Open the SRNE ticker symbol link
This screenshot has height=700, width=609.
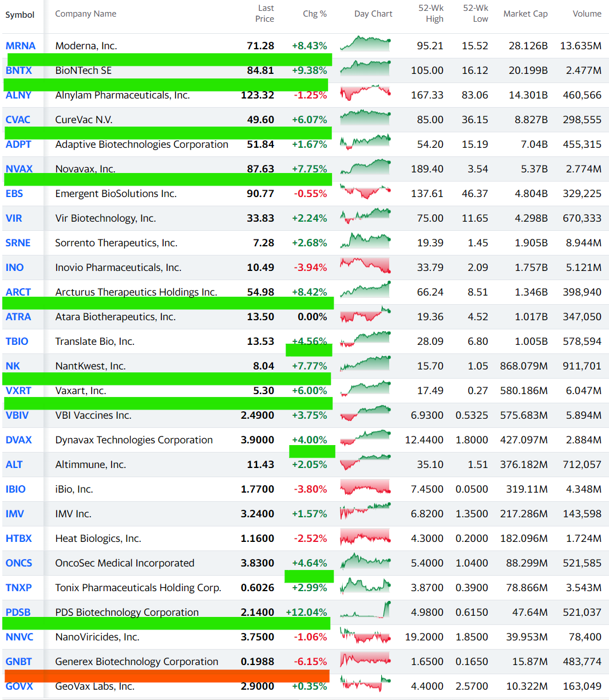18,243
